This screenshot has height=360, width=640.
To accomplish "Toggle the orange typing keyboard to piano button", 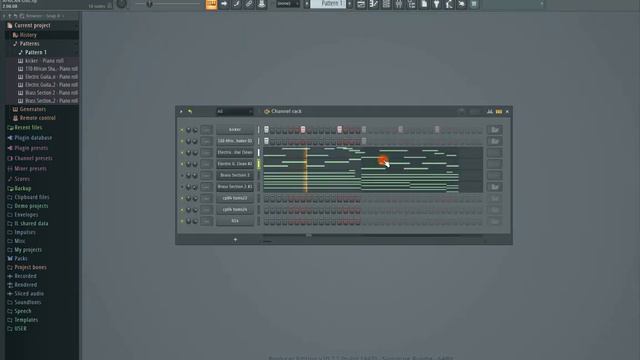I will (x=211, y=4).
